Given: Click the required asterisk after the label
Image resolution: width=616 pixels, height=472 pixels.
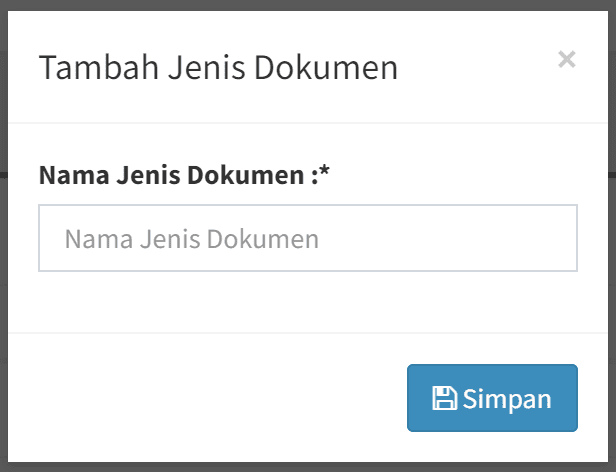Looking at the screenshot, I should 325,174.
